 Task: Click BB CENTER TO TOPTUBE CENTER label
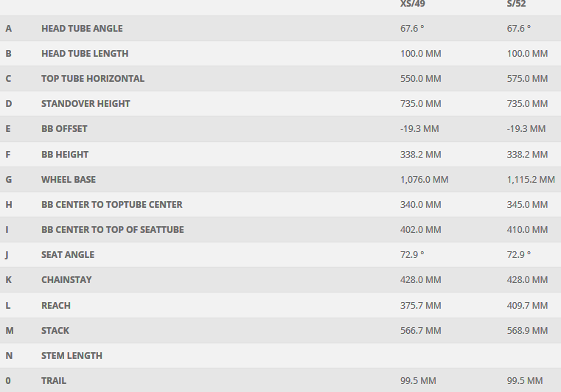coord(112,205)
